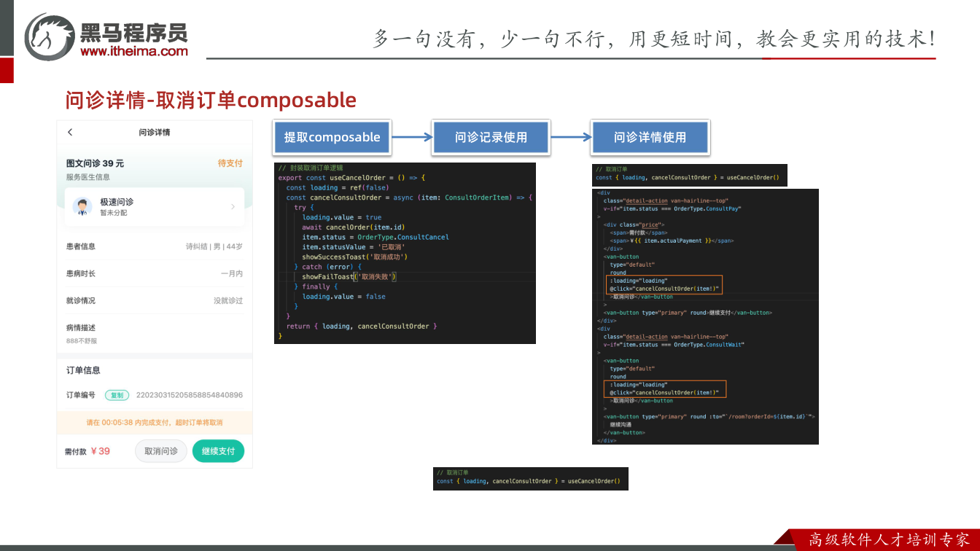980x551 pixels.
Task: Click the 服务医生信息 subtitle
Action: point(87,177)
